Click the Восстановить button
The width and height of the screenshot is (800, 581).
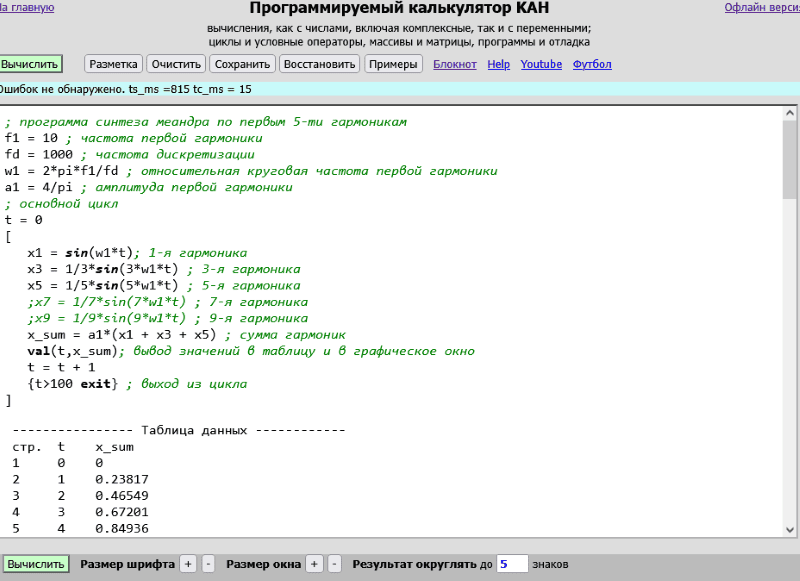click(x=319, y=64)
